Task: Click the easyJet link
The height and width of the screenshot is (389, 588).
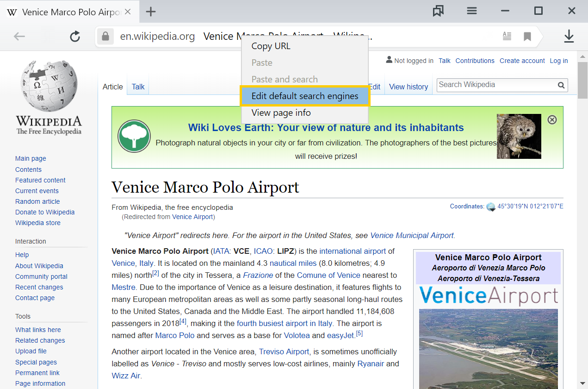Action: click(x=341, y=335)
